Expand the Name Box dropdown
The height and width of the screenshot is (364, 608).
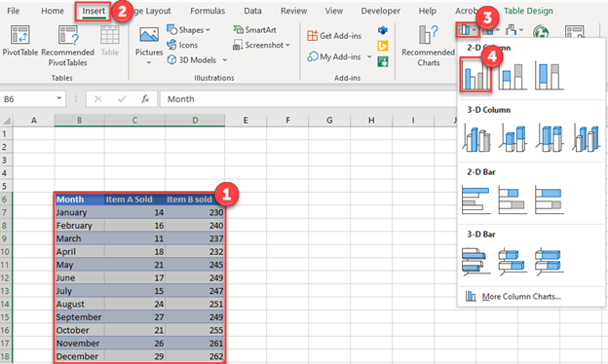click(58, 98)
